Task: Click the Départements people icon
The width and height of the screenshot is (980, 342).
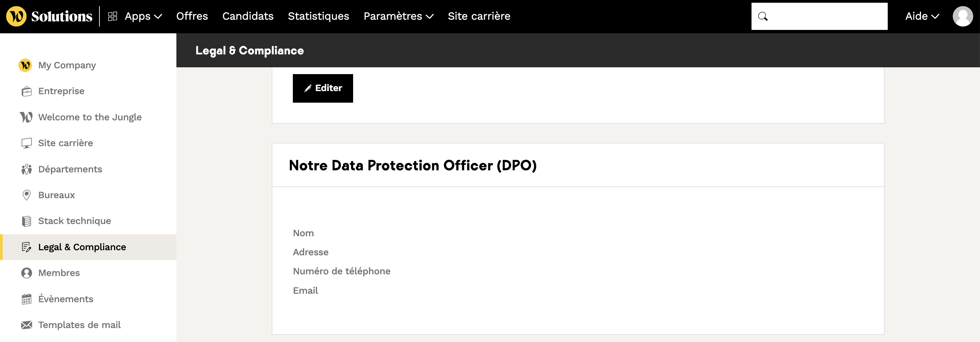Action: (x=26, y=169)
